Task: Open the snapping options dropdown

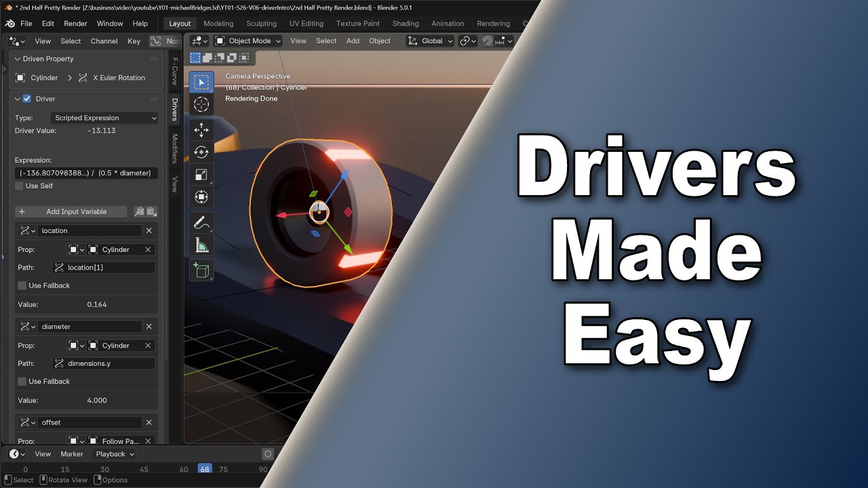Action: (x=504, y=41)
